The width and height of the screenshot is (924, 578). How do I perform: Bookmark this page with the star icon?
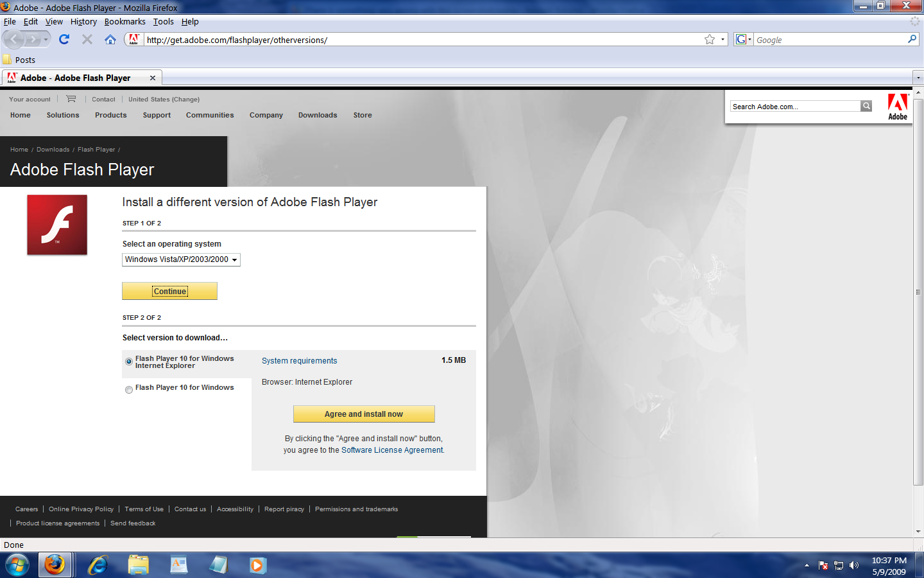coord(710,40)
